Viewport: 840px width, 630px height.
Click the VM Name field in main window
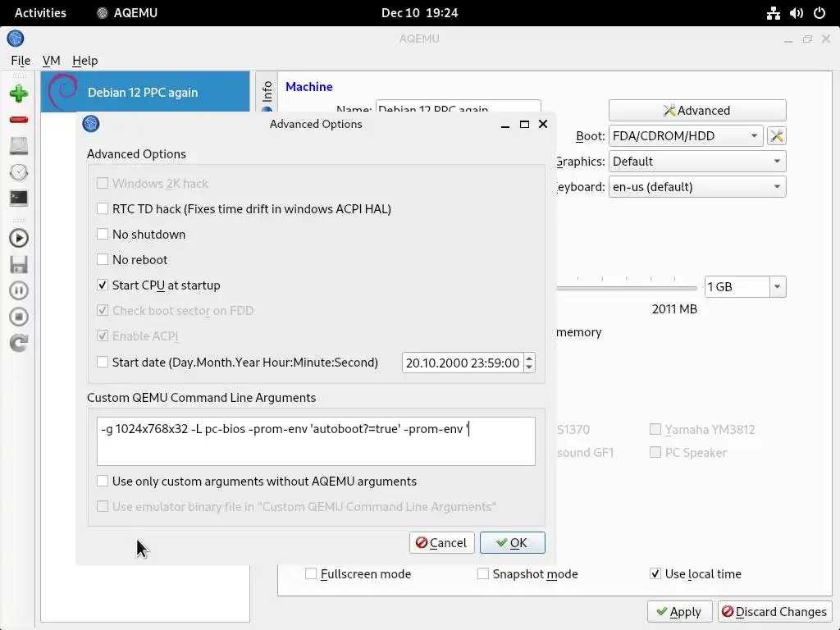coord(458,106)
